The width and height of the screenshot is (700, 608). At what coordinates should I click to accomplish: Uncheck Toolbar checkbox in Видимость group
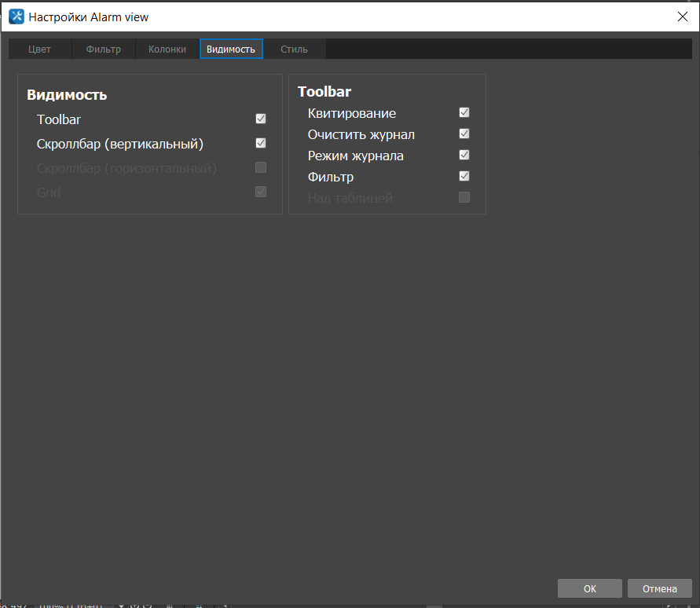click(x=261, y=119)
